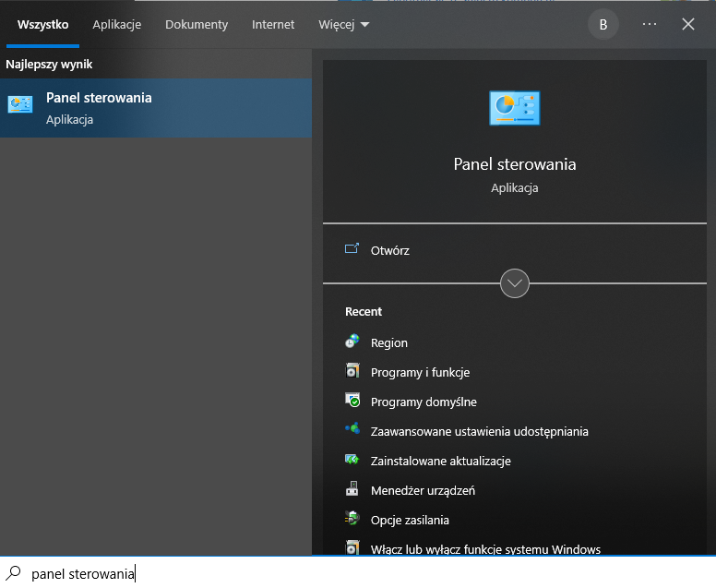Viewport: 716px width, 588px height.
Task: Expand more actions with the chevron circle
Action: (x=514, y=283)
